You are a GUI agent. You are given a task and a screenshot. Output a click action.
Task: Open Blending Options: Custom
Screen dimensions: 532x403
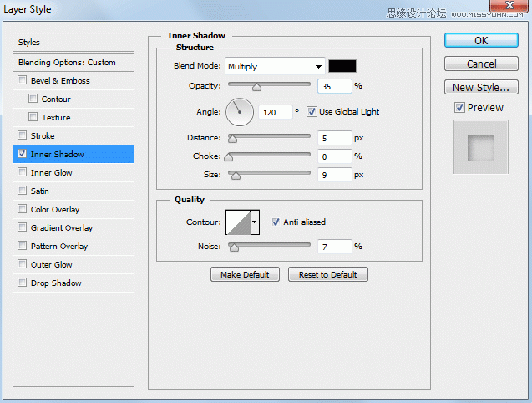(x=73, y=62)
